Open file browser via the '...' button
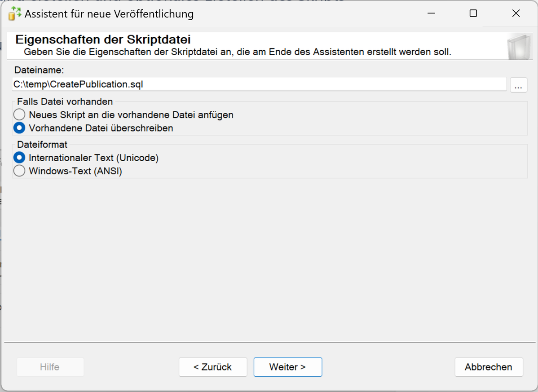The width and height of the screenshot is (538, 392). pos(518,85)
